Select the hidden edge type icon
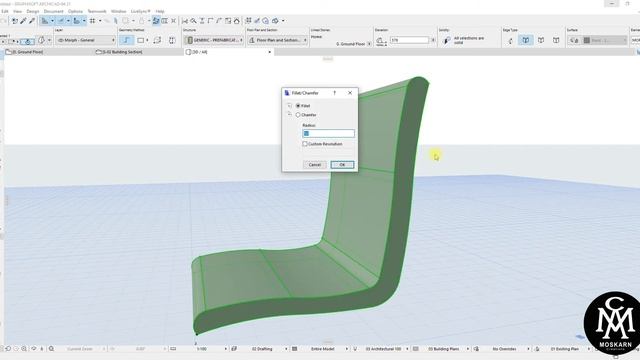The width and height of the screenshot is (640, 360). (510, 40)
